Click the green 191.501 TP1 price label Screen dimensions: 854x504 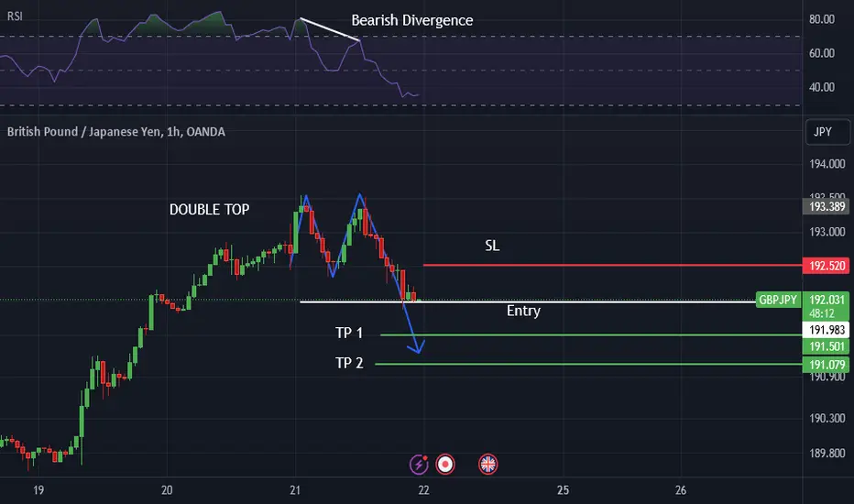pyautogui.click(x=827, y=346)
